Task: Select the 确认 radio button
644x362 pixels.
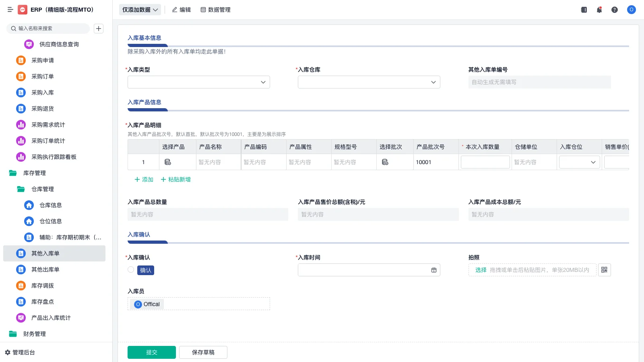Action: (131, 270)
